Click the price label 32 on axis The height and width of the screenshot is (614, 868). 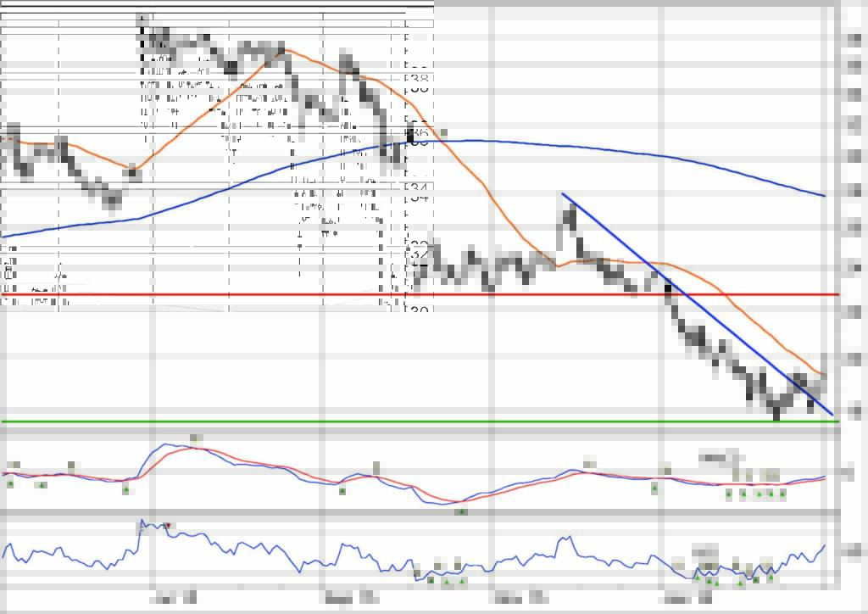tap(419, 250)
